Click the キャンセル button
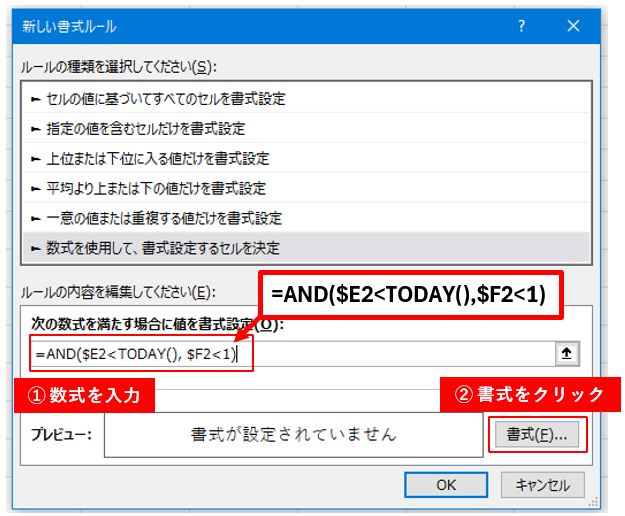The height and width of the screenshot is (516, 625). 543,484
